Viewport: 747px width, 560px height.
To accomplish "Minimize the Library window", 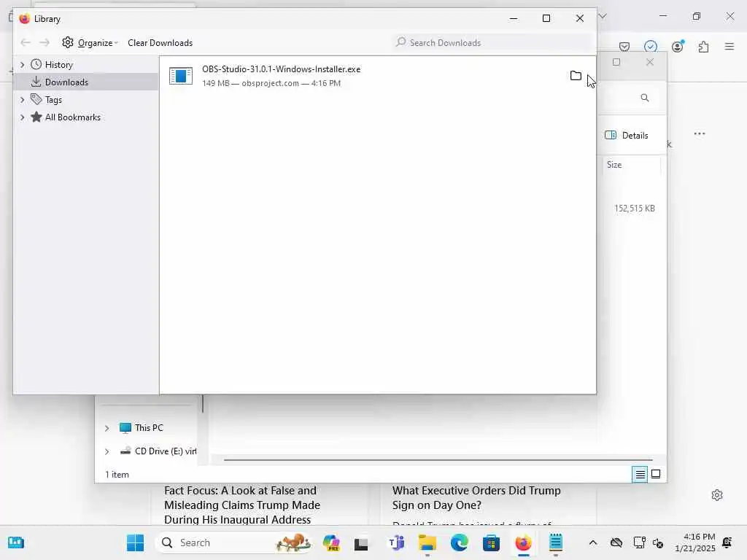I will click(x=514, y=18).
